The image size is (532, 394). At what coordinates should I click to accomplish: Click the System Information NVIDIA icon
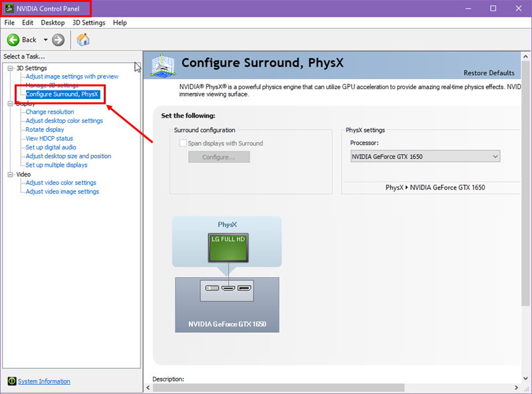12,381
